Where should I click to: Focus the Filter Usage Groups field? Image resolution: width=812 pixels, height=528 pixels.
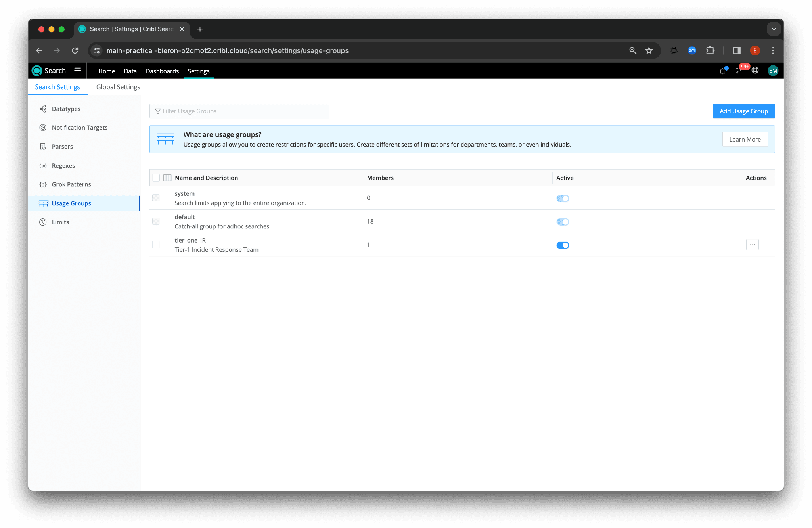point(239,111)
